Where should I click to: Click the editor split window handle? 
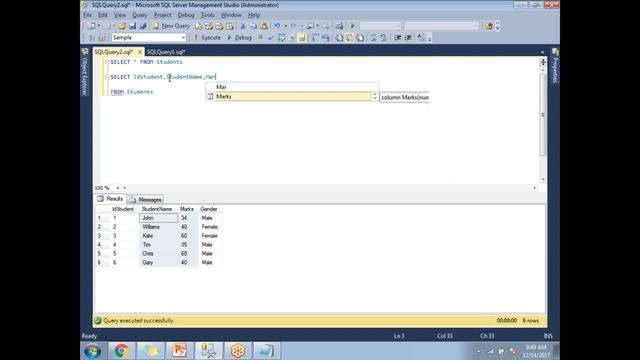point(543,62)
